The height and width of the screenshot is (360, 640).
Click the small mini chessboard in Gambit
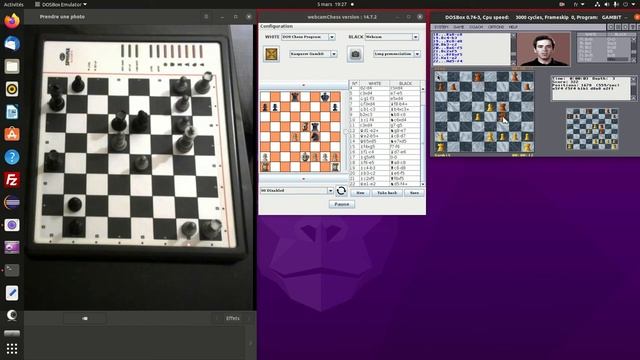click(592, 129)
